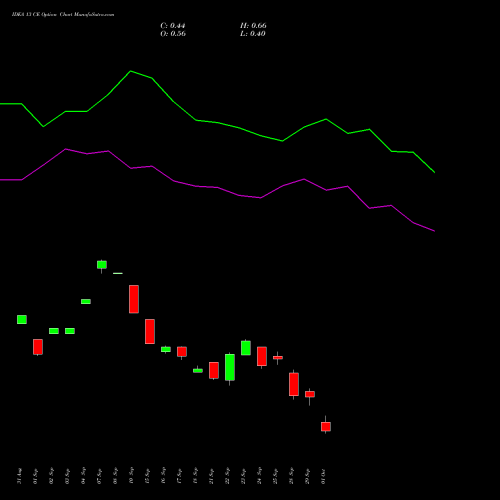Screen dimensions: 500x500
Task: Select the 31 Aug date label
Action: point(20,476)
